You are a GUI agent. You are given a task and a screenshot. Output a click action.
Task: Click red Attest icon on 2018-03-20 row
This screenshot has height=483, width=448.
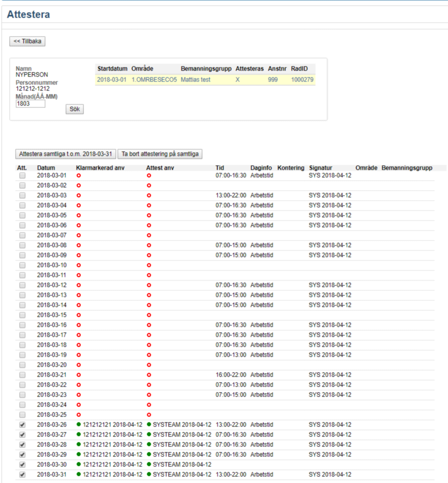click(149, 365)
